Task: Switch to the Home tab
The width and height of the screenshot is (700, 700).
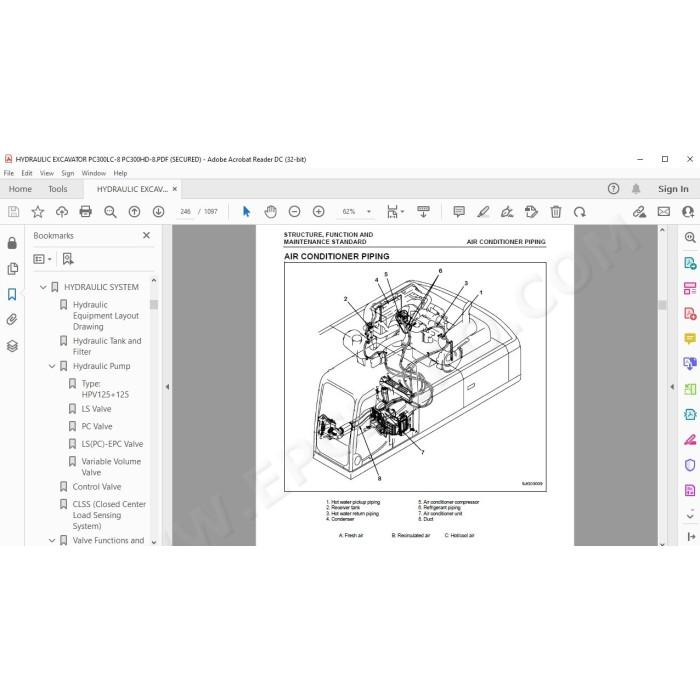Action: click(x=20, y=189)
